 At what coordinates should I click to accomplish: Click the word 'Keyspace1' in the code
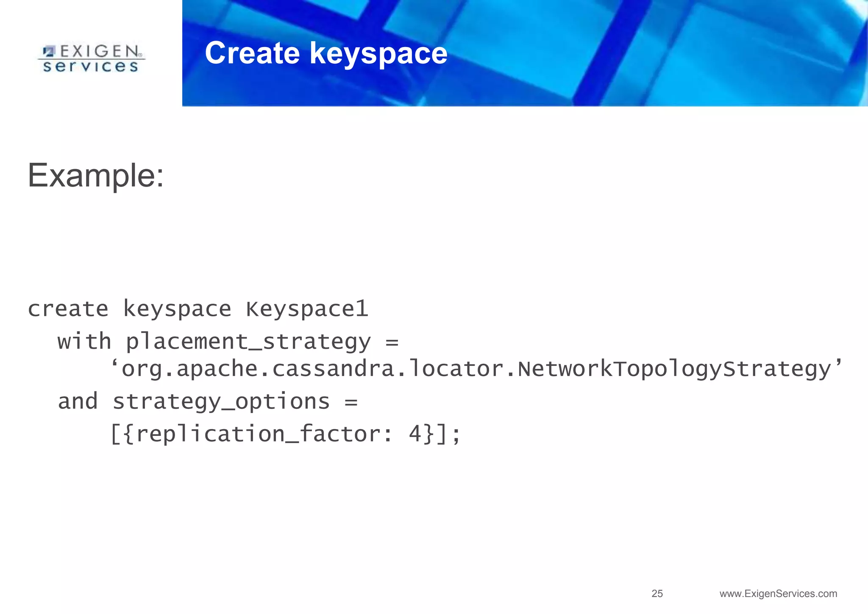point(307,309)
